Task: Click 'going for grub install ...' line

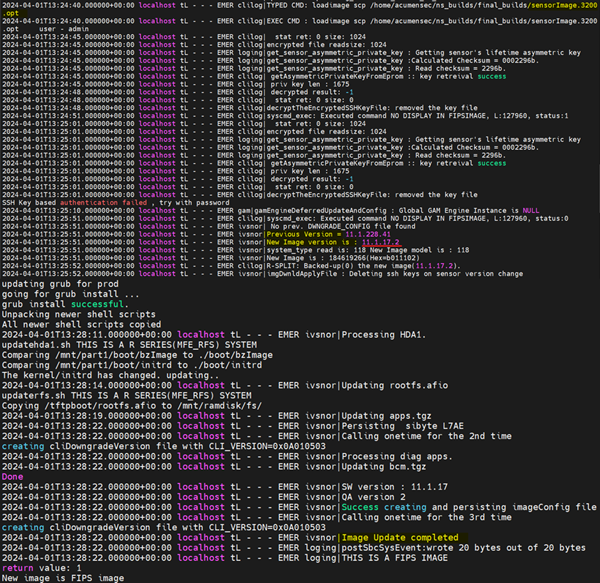Action: pos(70,294)
